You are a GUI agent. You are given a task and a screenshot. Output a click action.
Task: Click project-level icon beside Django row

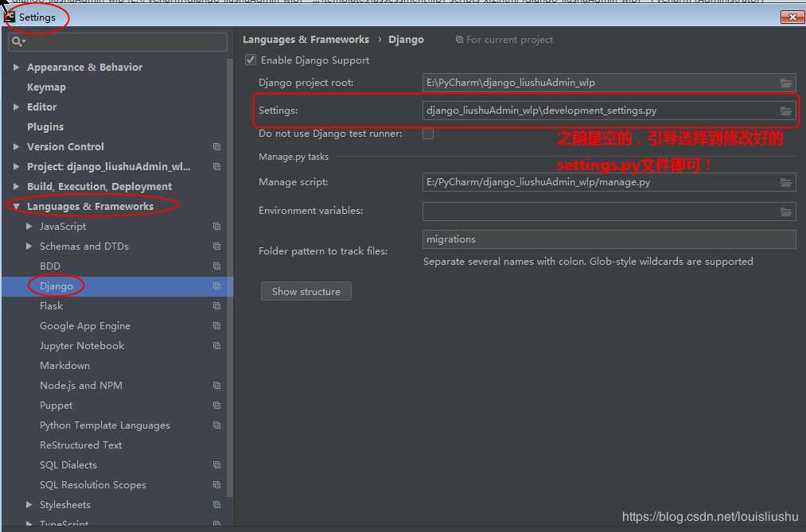click(x=217, y=286)
